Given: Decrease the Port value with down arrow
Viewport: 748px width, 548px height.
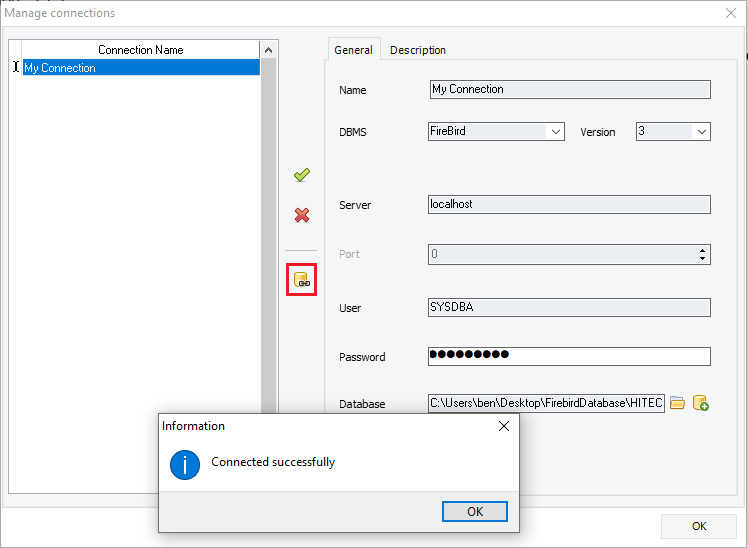Looking at the screenshot, I should [702, 258].
